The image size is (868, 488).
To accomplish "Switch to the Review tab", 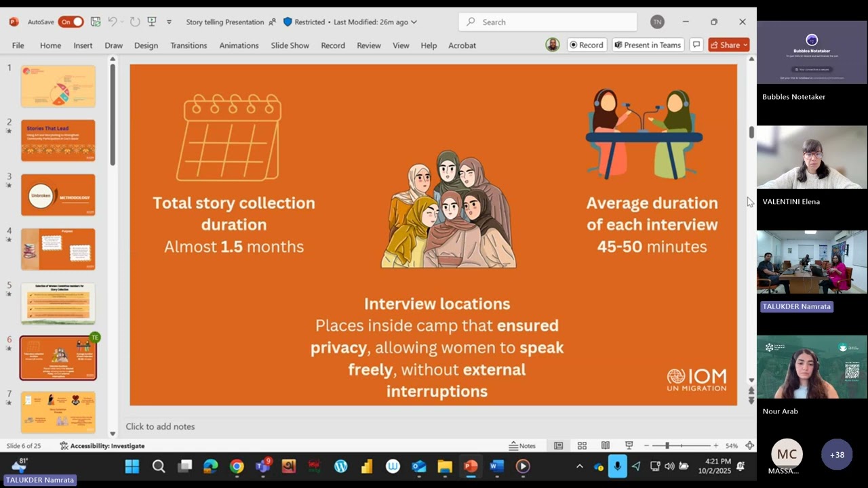I will click(x=369, y=45).
